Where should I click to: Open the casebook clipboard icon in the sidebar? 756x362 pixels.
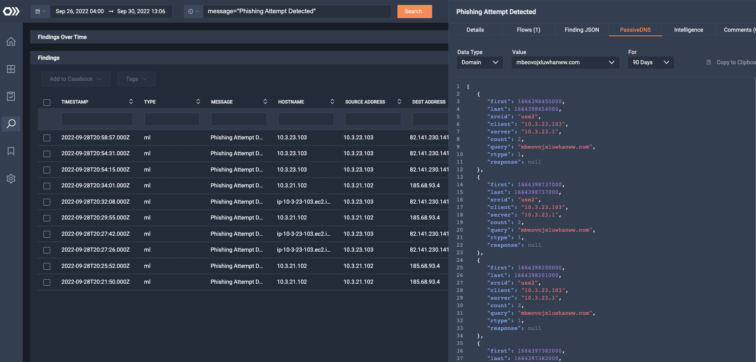pyautogui.click(x=11, y=96)
